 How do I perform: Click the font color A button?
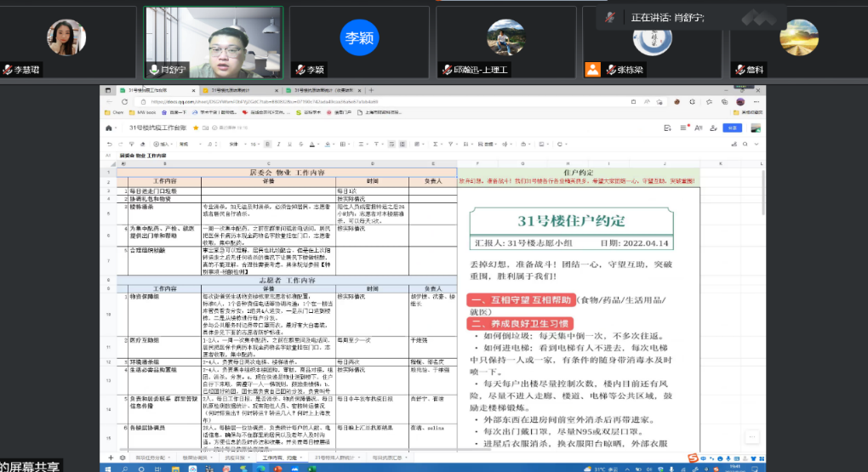click(312, 145)
